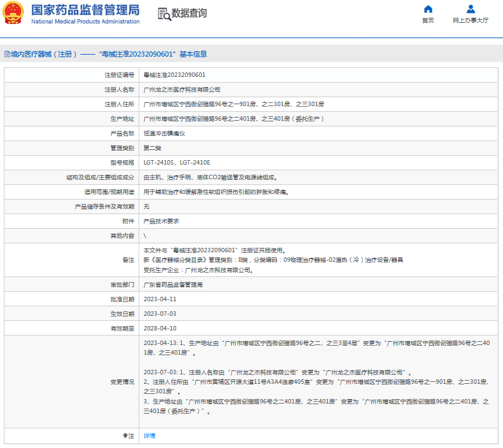Click the 注册人住所 address value
503x448 pixels.
pos(233,104)
